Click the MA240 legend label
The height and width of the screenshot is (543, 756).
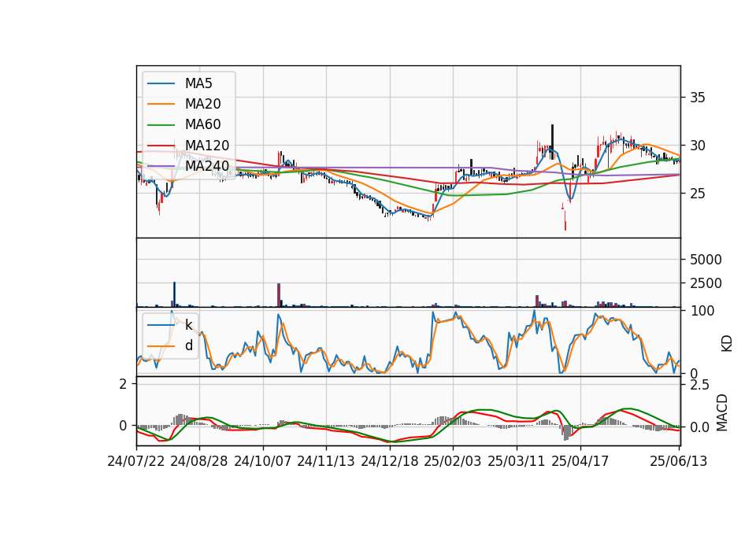coord(207,166)
